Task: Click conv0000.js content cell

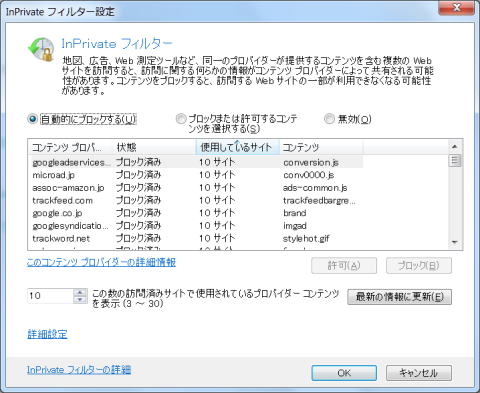Action: click(x=308, y=175)
